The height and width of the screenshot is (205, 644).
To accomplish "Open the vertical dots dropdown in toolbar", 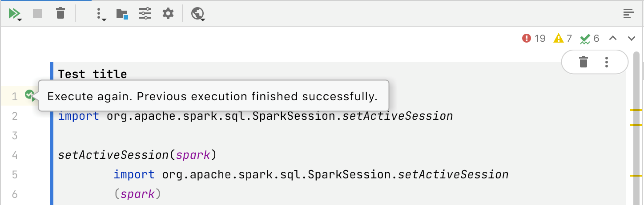I will tap(100, 14).
